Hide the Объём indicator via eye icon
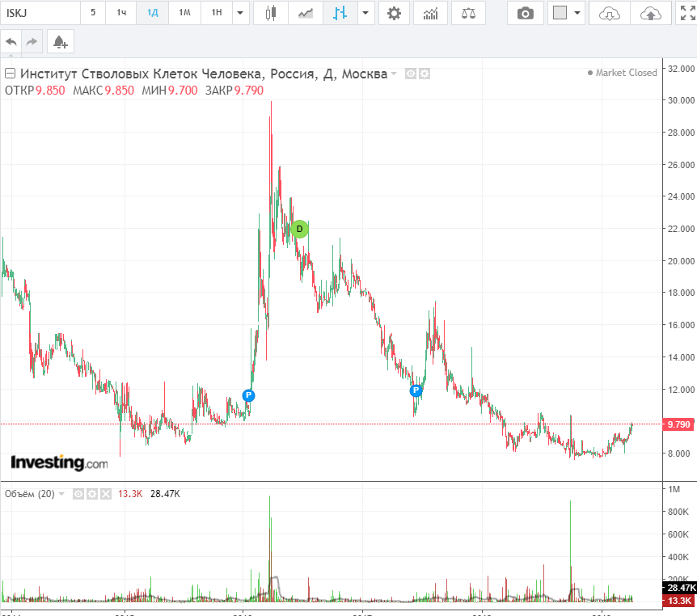 tap(79, 493)
